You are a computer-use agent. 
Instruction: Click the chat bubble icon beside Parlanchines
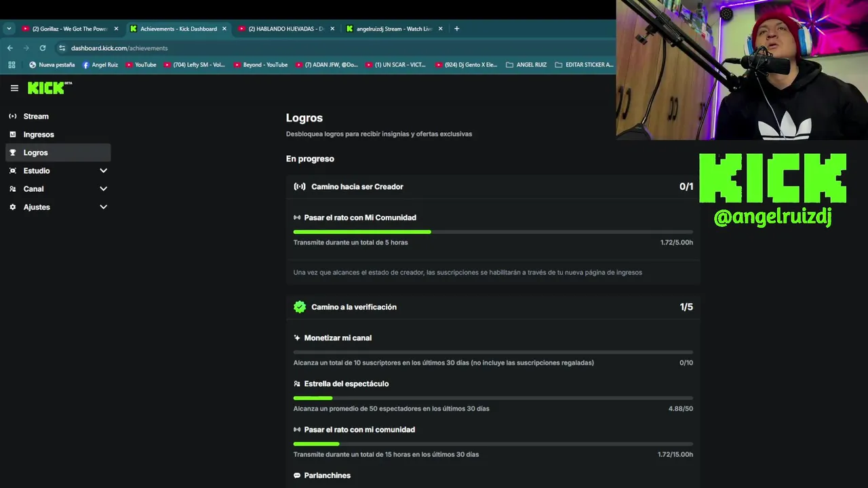click(x=297, y=476)
